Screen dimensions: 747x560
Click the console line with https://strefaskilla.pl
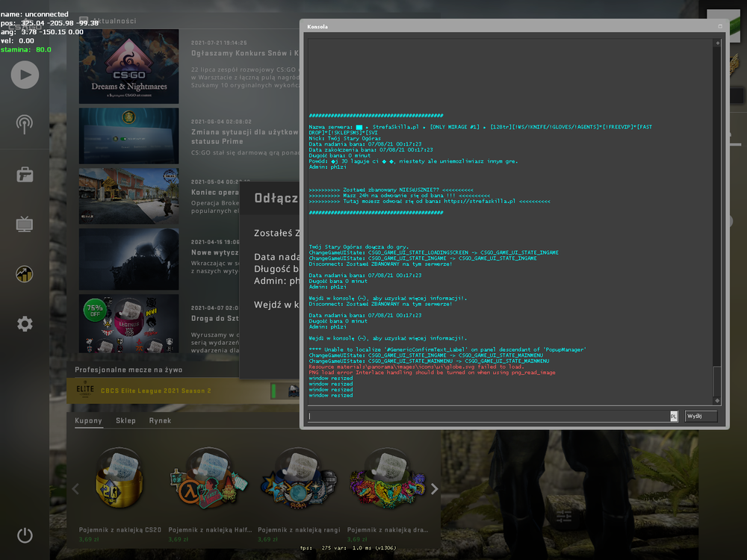[x=430, y=202]
